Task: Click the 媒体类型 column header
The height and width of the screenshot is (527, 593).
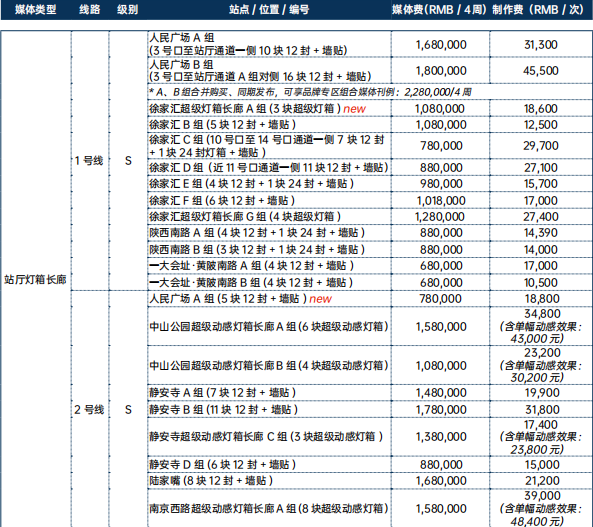Action: [36, 9]
